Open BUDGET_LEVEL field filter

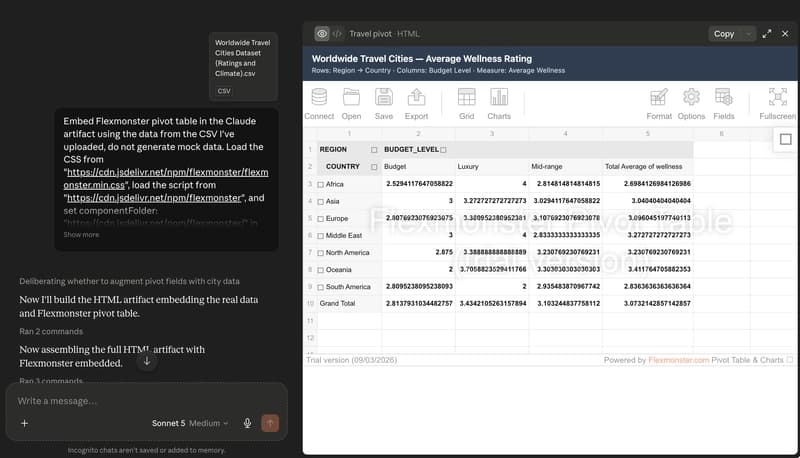point(443,150)
